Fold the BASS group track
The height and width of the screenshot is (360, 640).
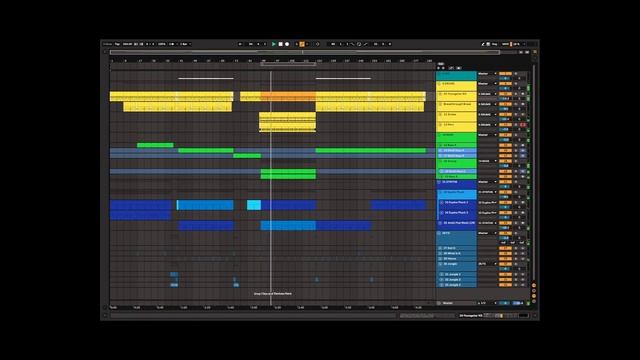point(440,135)
